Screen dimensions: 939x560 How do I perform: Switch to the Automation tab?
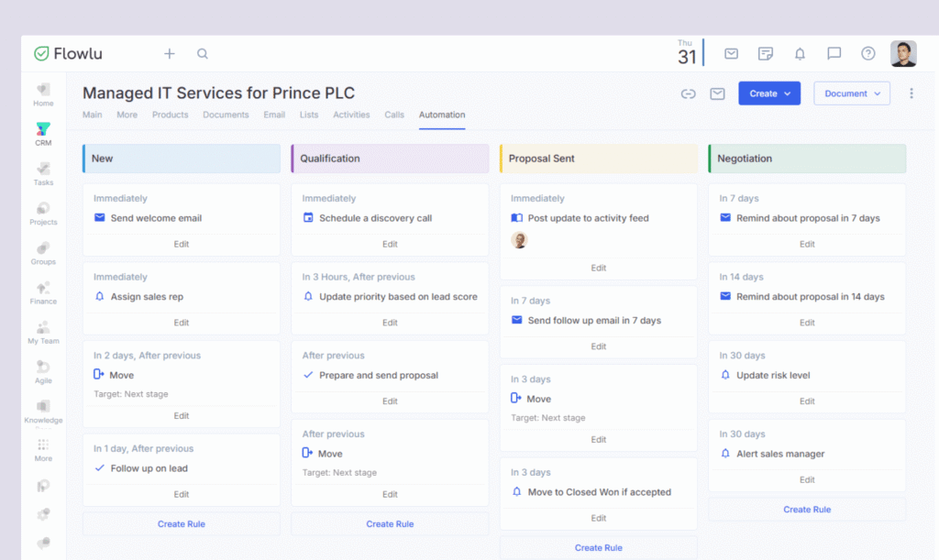441,115
